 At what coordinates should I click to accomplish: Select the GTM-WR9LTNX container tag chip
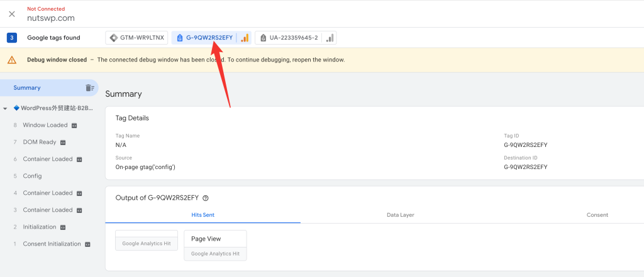point(136,38)
